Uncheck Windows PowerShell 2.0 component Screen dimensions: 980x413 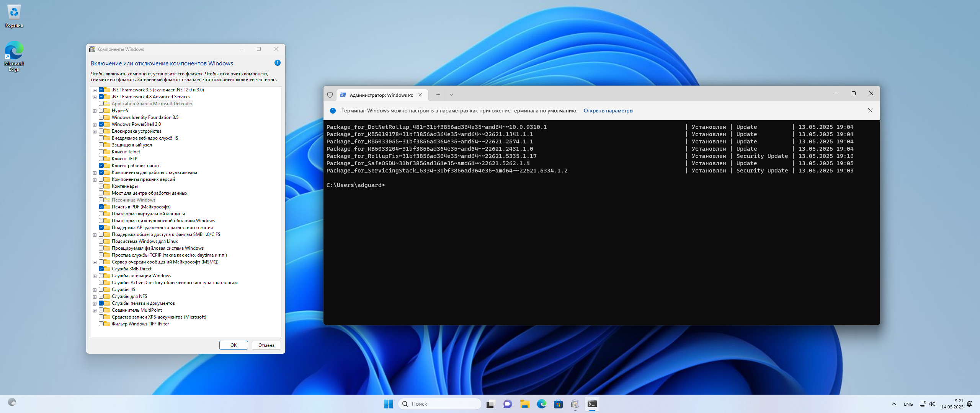point(101,124)
